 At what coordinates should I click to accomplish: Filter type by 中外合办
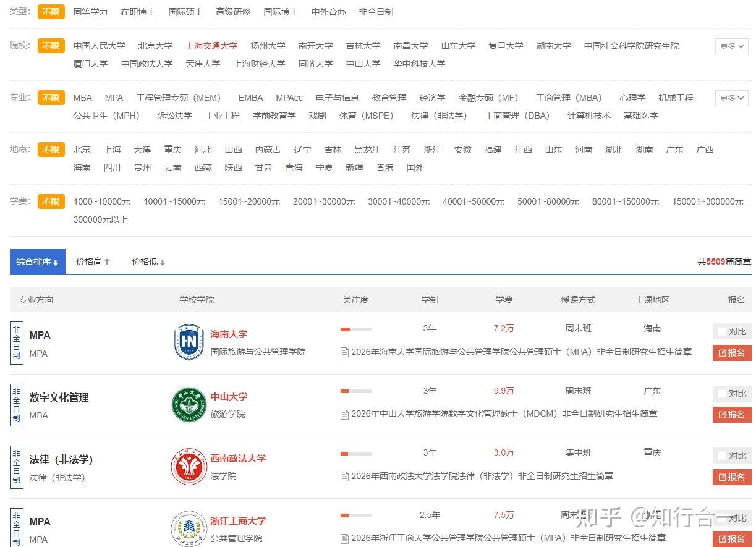tap(328, 12)
